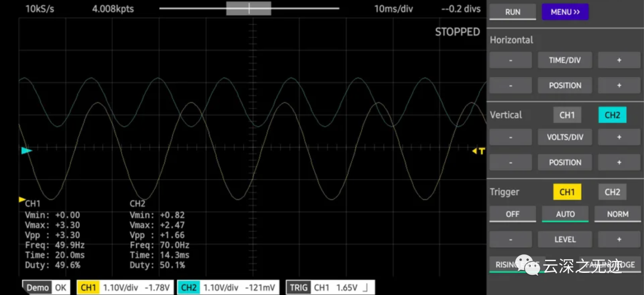Click the TIME/DIV button

tap(565, 60)
